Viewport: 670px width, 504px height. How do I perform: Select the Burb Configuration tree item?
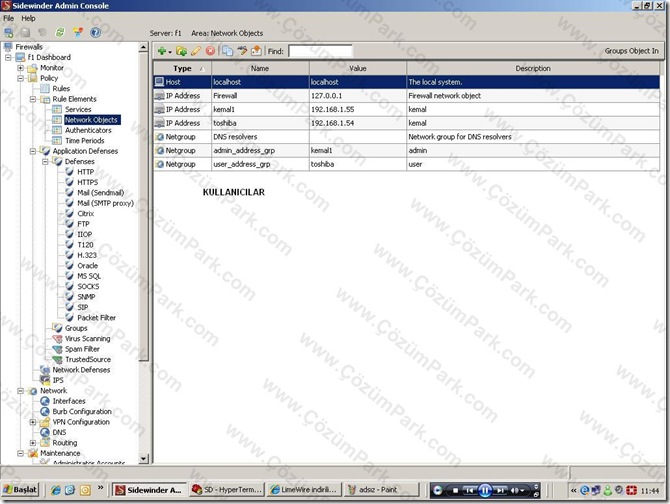tap(82, 412)
